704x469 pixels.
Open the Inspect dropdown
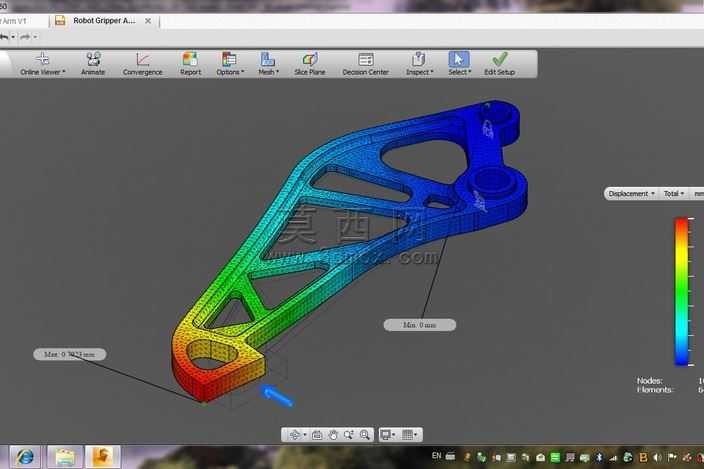point(419,63)
